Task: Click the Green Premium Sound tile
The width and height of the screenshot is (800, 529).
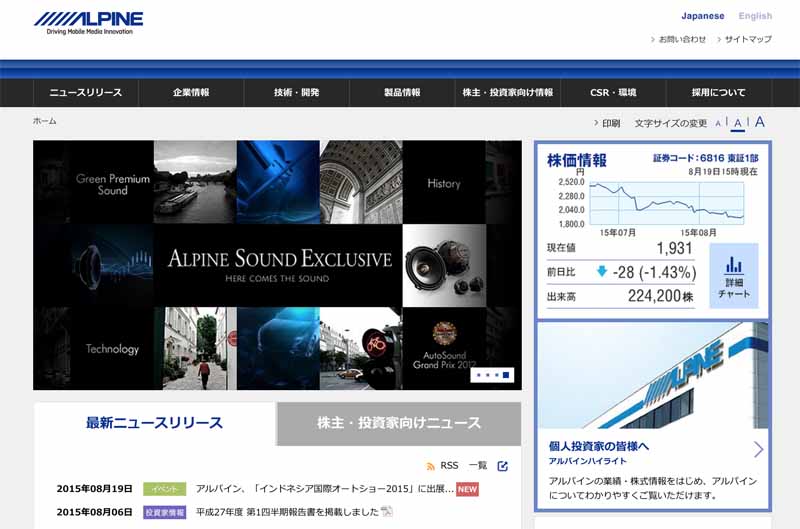Action: 112,183
